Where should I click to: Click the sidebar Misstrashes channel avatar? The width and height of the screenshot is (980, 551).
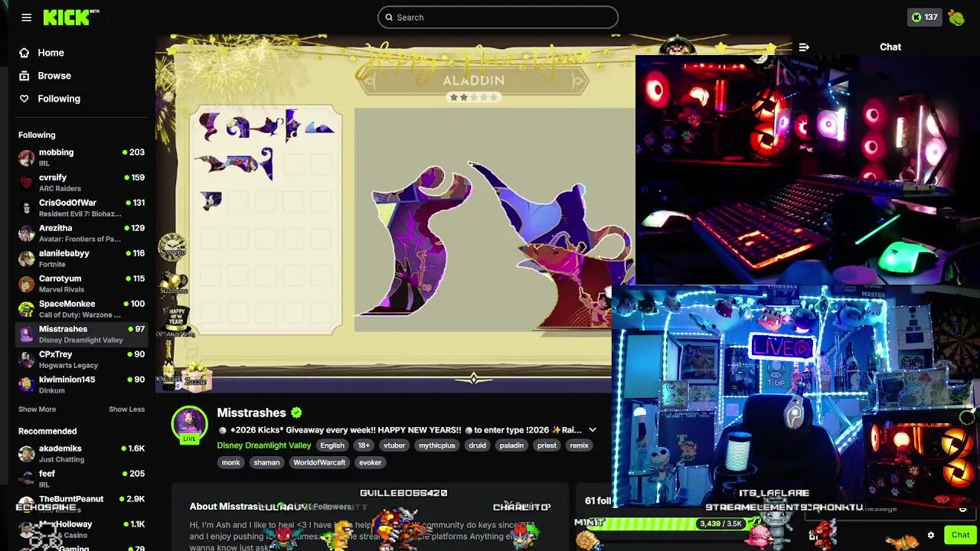click(27, 334)
